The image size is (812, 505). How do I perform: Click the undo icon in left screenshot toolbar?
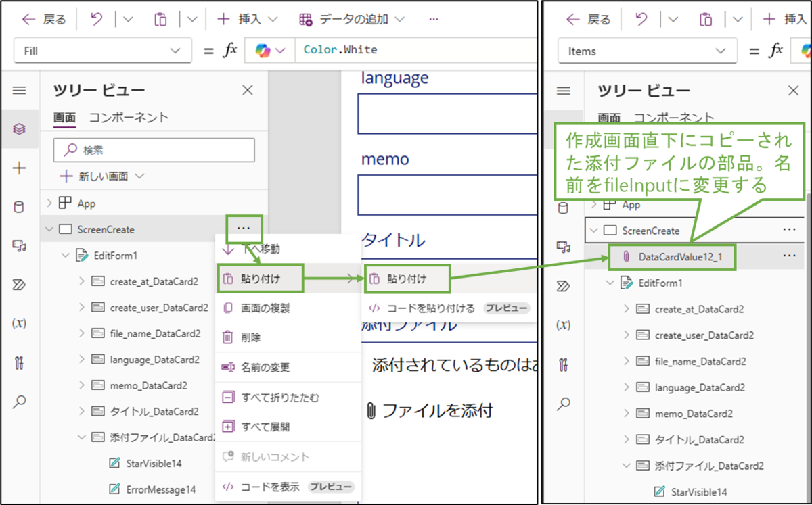click(x=97, y=20)
